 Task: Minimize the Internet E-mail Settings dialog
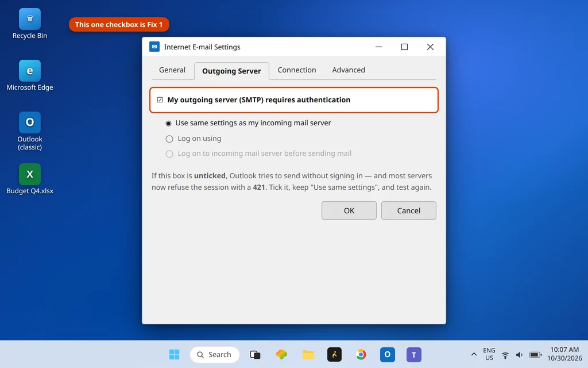(x=379, y=47)
